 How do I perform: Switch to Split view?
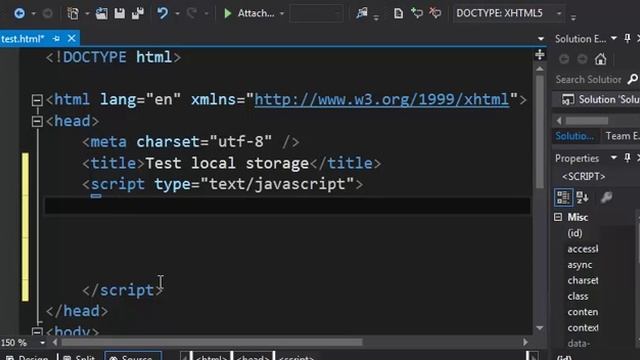point(80,357)
